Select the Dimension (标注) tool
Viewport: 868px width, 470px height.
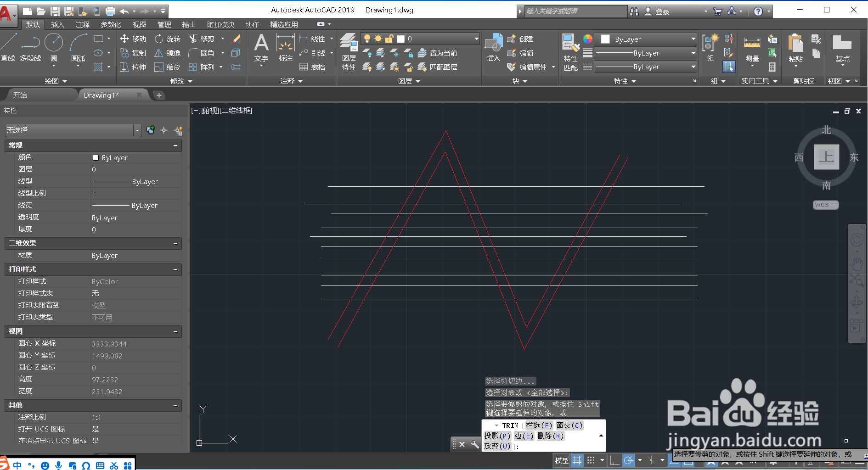[286, 48]
